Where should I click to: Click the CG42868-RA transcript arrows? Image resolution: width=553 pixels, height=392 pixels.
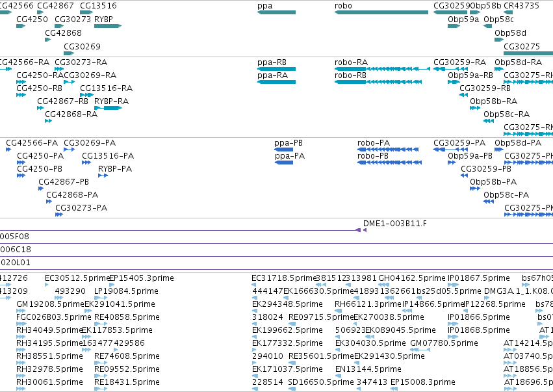pos(49,121)
